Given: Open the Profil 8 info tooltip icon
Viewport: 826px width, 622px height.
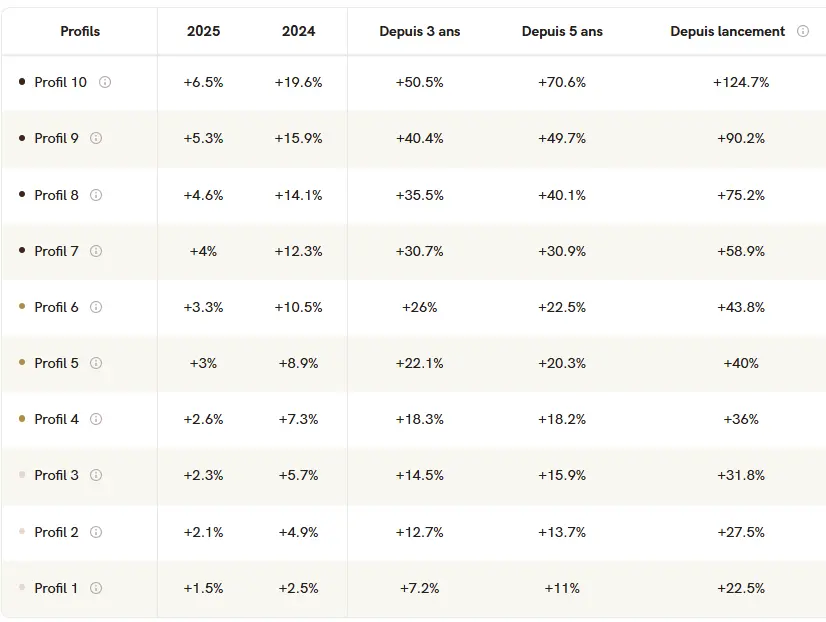Looking at the screenshot, I should [96, 195].
